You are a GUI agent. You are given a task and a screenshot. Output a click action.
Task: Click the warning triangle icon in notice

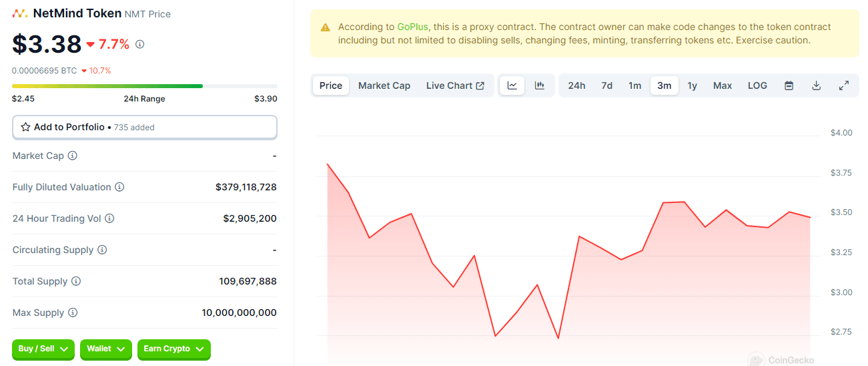tap(325, 27)
